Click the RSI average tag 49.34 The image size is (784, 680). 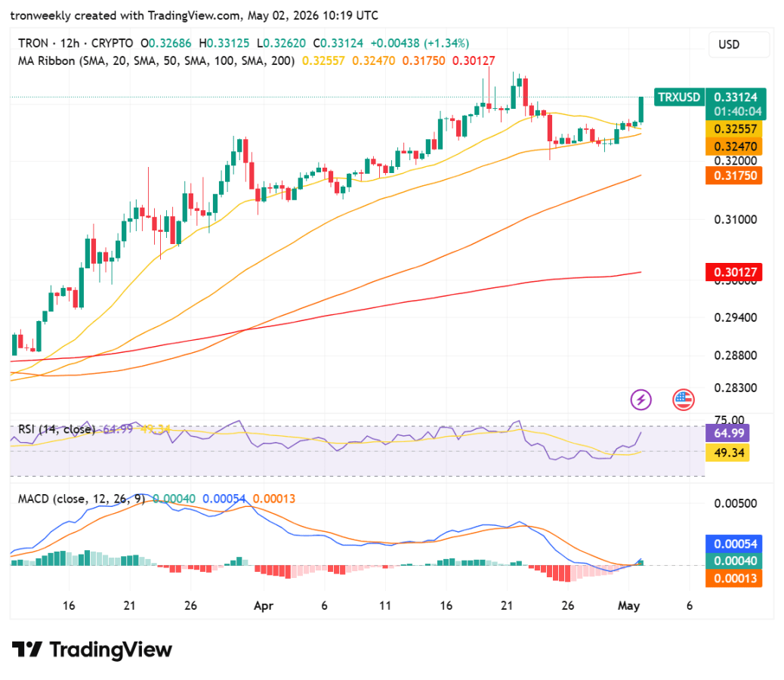pos(727,453)
